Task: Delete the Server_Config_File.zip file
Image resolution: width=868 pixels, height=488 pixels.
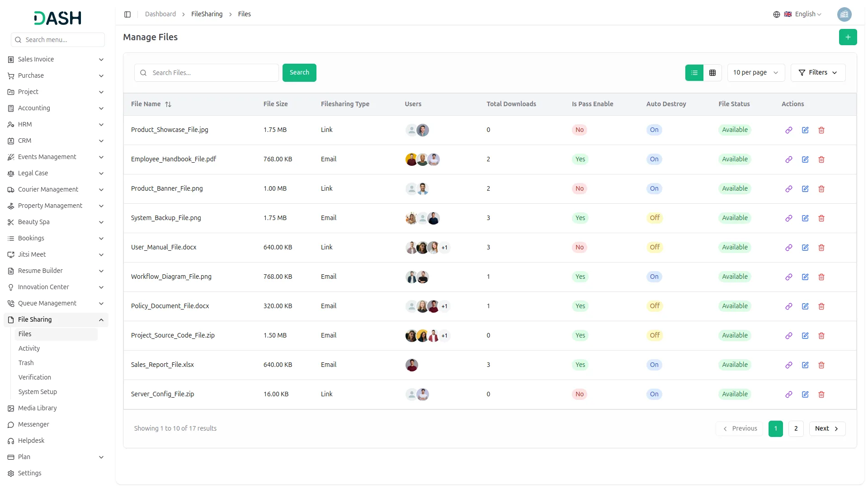Action: tap(821, 394)
